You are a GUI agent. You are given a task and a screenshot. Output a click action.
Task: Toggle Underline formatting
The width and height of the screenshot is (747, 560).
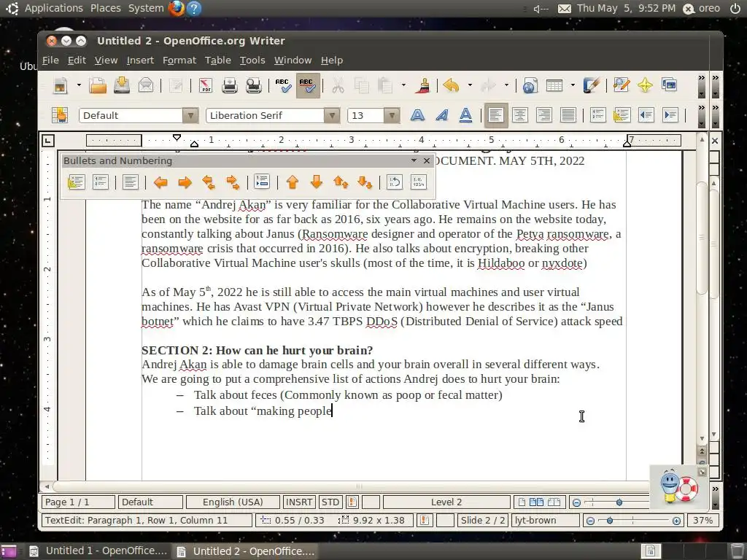[x=465, y=115]
